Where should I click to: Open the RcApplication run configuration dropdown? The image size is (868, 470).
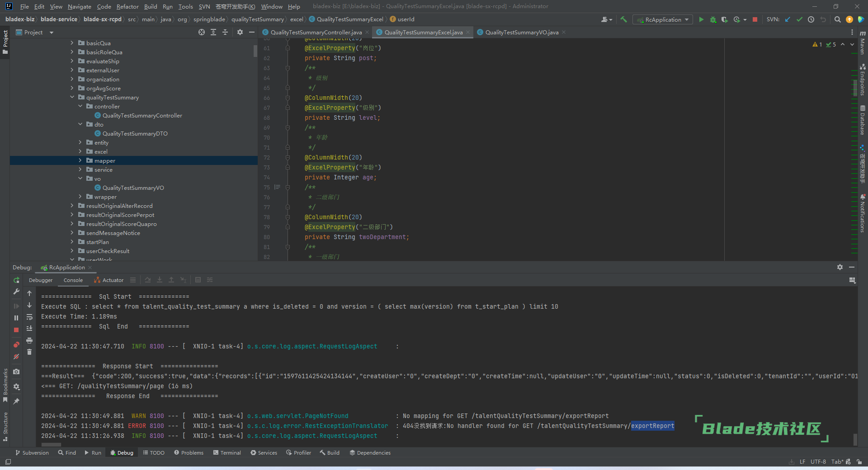click(663, 19)
